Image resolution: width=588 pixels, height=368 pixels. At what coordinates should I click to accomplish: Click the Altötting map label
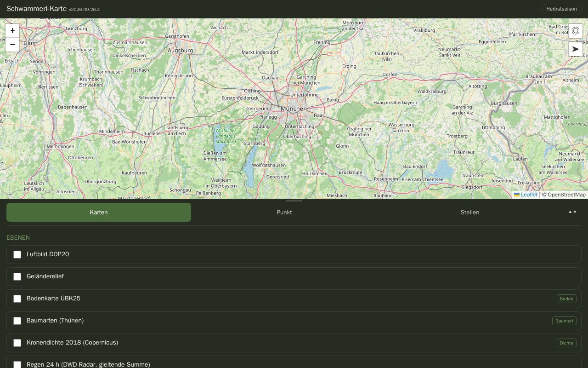click(x=478, y=86)
